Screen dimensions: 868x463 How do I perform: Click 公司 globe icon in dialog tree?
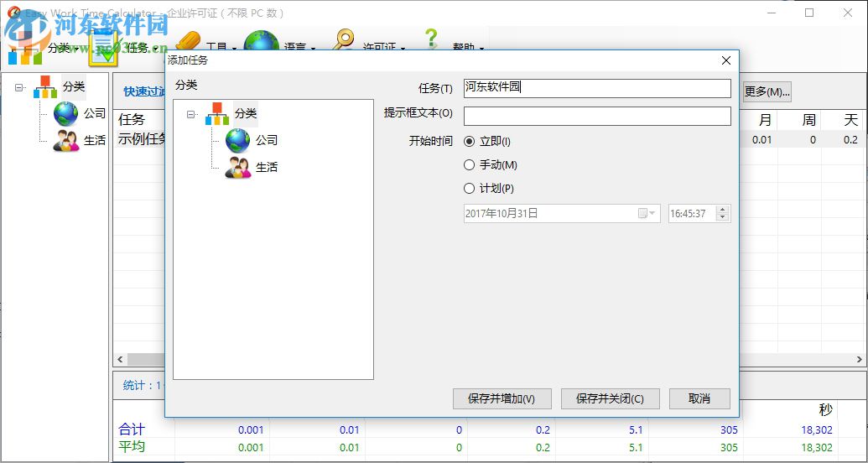238,141
